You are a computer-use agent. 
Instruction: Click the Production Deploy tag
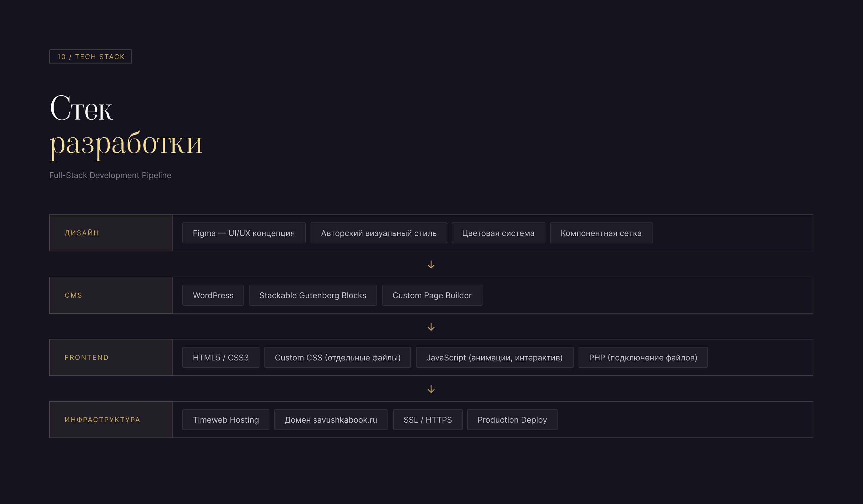coord(512,420)
